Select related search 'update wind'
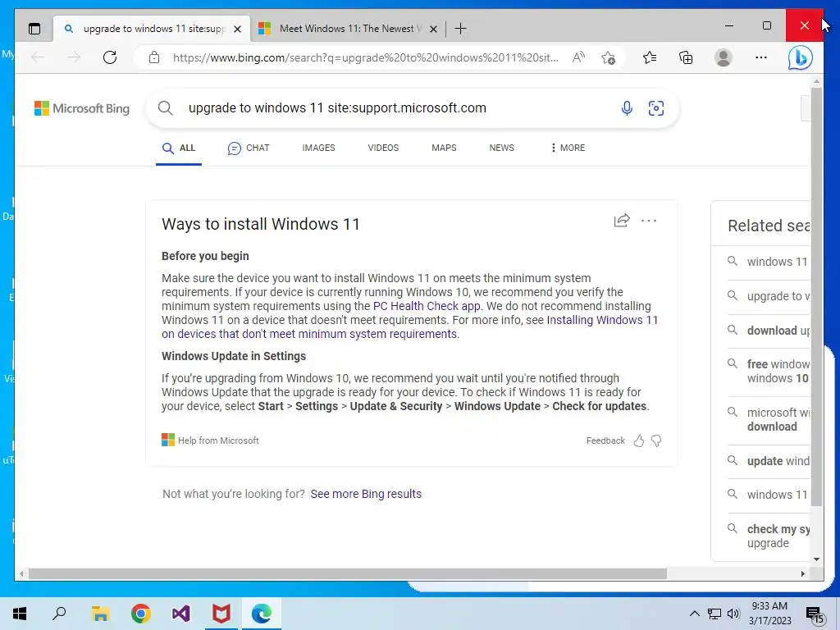Image resolution: width=840 pixels, height=630 pixels. [768, 461]
